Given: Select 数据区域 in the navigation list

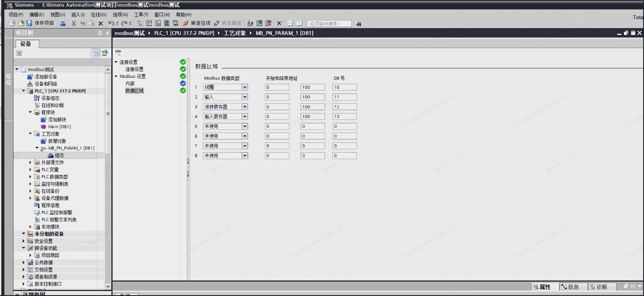Looking at the screenshot, I should click(x=134, y=91).
